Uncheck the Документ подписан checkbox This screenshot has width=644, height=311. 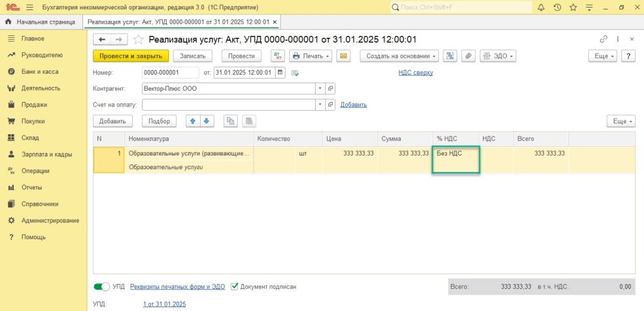pyautogui.click(x=235, y=286)
